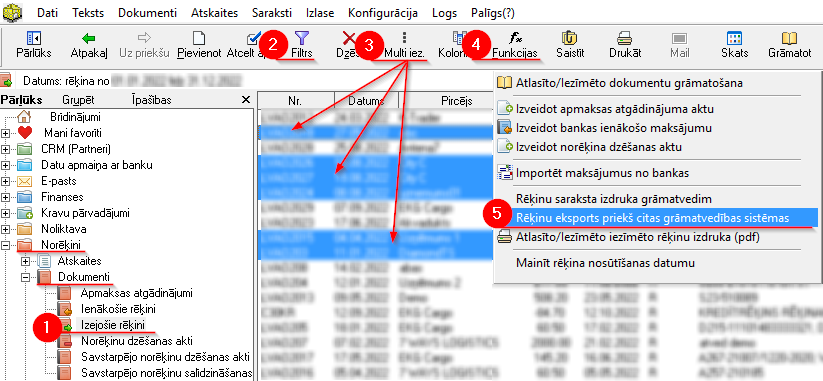Select Apmaksas atgādinājumi tree item
This screenshot has width=823, height=381.
pos(136,293)
